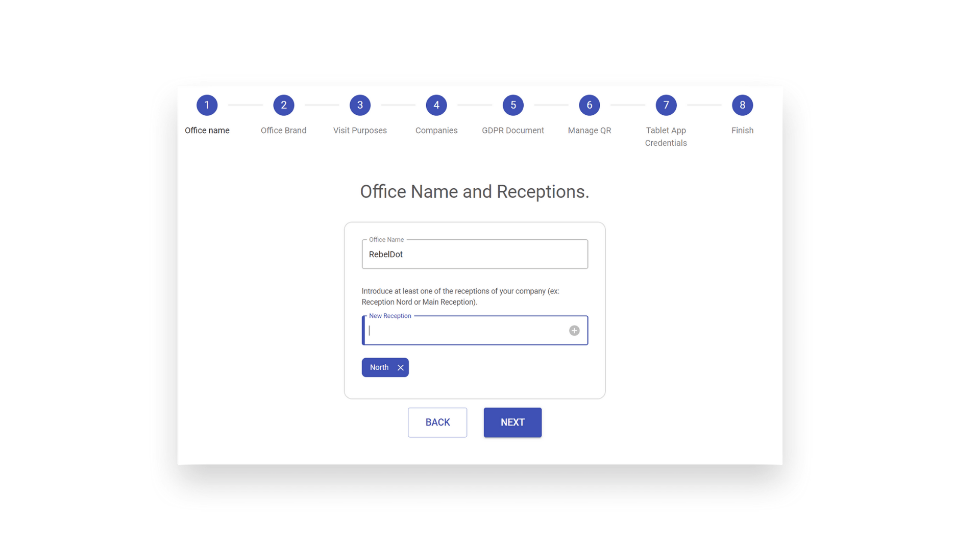Click the X icon on North tag
Viewport: 980px width, 551px height.
coord(401,367)
